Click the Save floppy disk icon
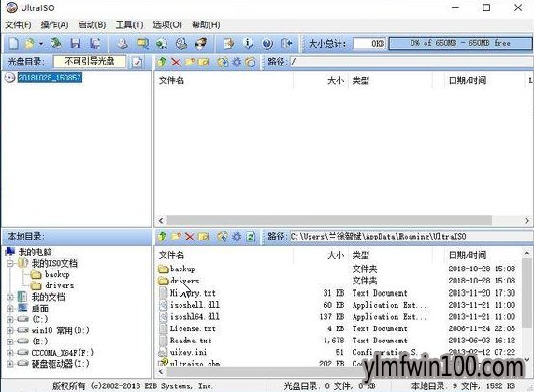This screenshot has width=534, height=392. pyautogui.click(x=75, y=44)
